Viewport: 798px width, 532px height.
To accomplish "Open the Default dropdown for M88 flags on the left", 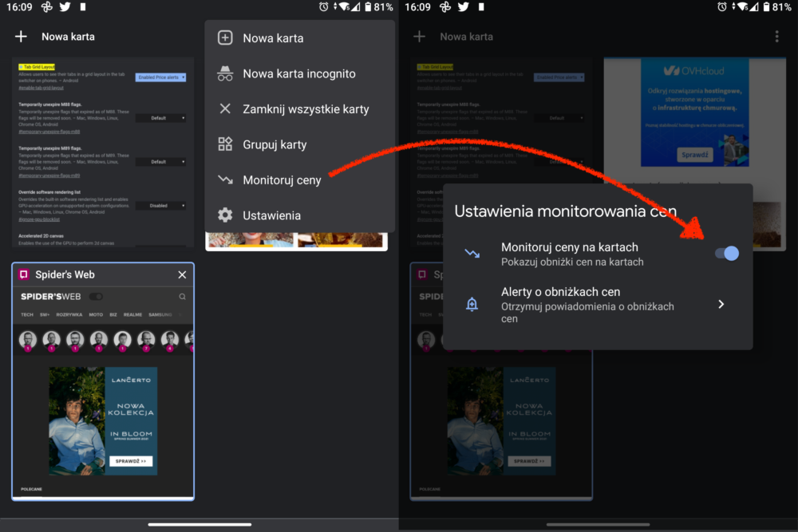I will coord(161,118).
